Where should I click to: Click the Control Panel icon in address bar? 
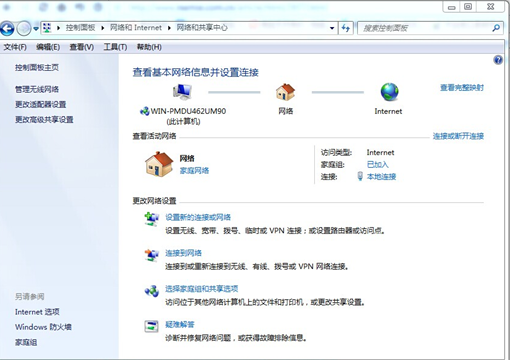tap(47, 28)
